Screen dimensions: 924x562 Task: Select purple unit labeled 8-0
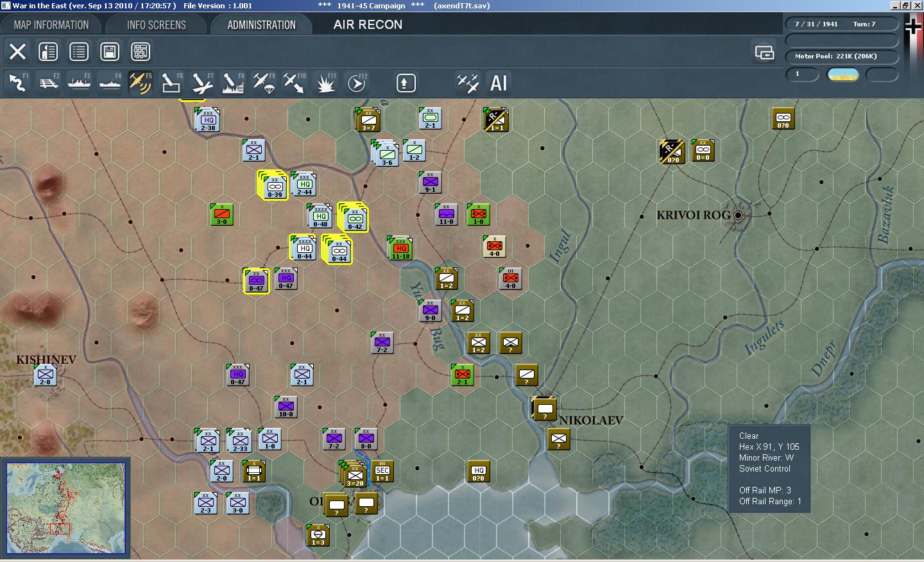click(x=366, y=439)
